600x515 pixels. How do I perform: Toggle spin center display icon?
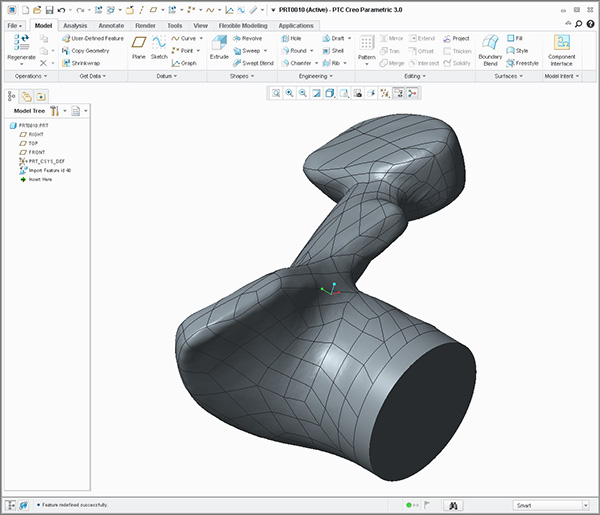pos(412,93)
